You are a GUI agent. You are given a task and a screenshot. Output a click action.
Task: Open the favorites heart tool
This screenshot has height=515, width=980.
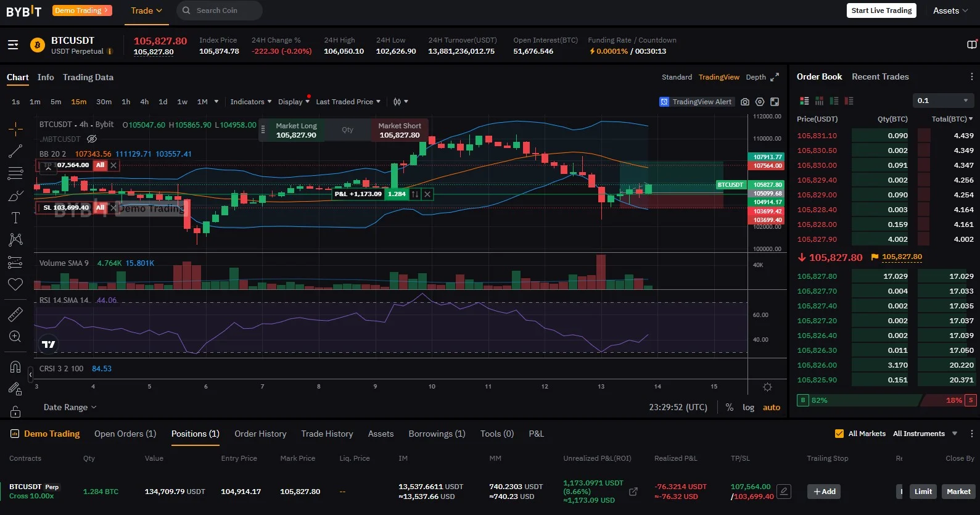(x=15, y=284)
